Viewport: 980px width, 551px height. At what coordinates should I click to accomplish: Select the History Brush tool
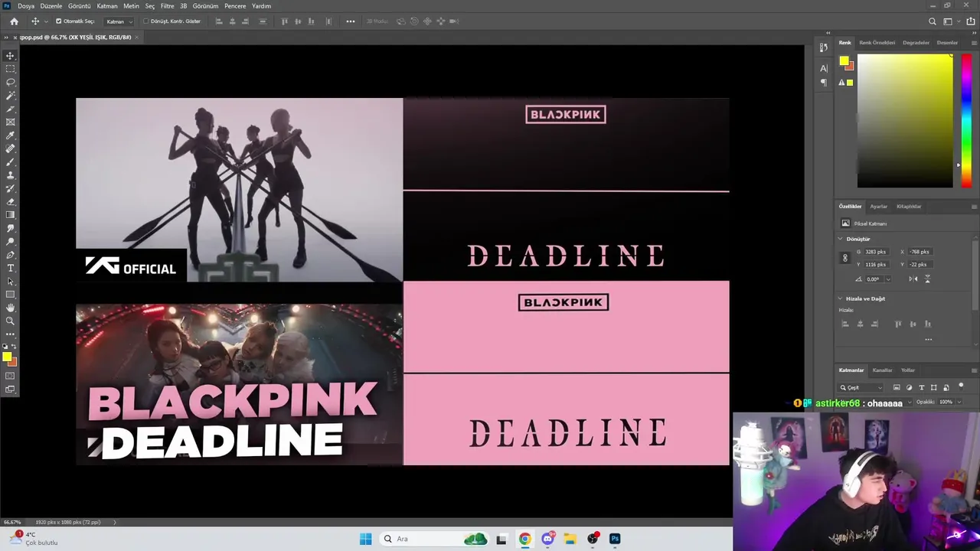click(x=10, y=188)
